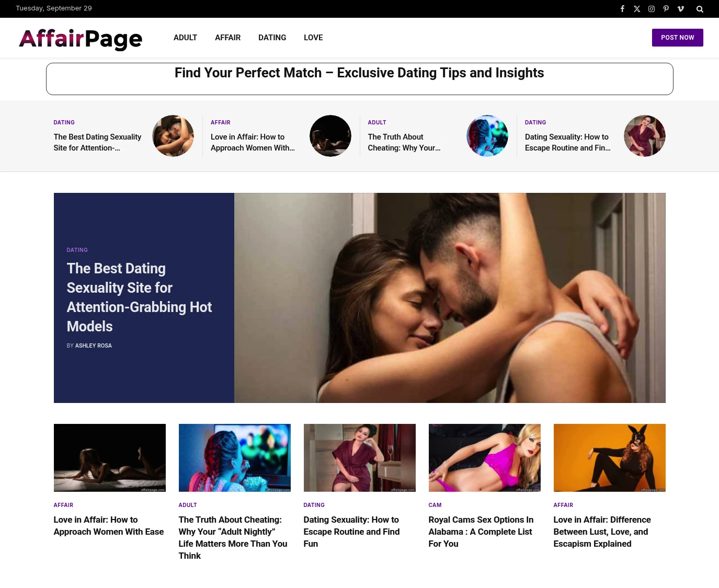719x588 pixels.
Task: Click the orange background masked woman image
Action: click(610, 458)
